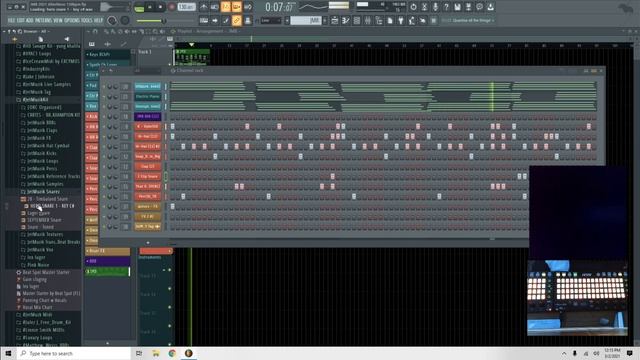Click the typing keyboard to piano icon

pos(204,20)
